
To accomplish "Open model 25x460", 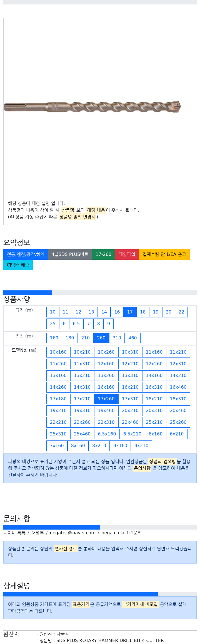I will [82, 434].
